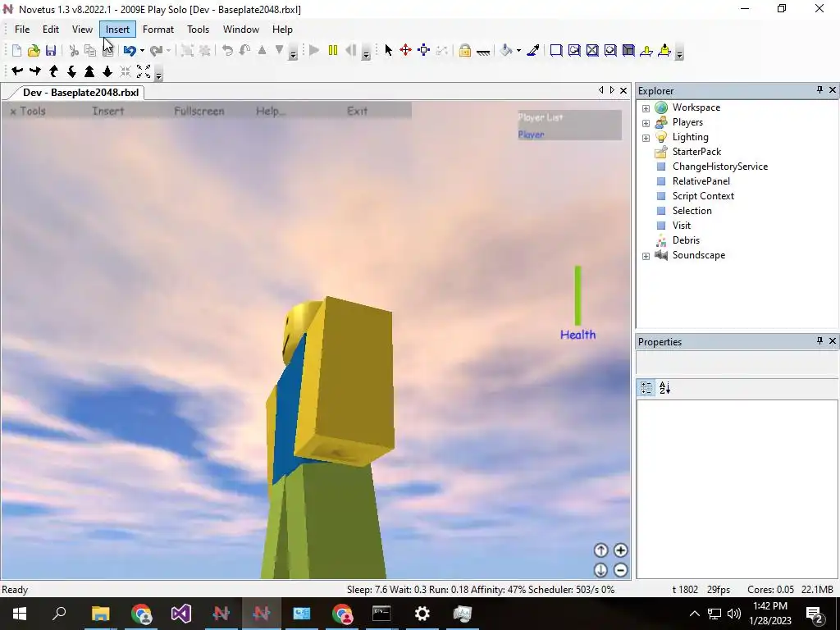Click the camera zoom in double triangle icon
Screen dimensions: 840x630
(89, 71)
